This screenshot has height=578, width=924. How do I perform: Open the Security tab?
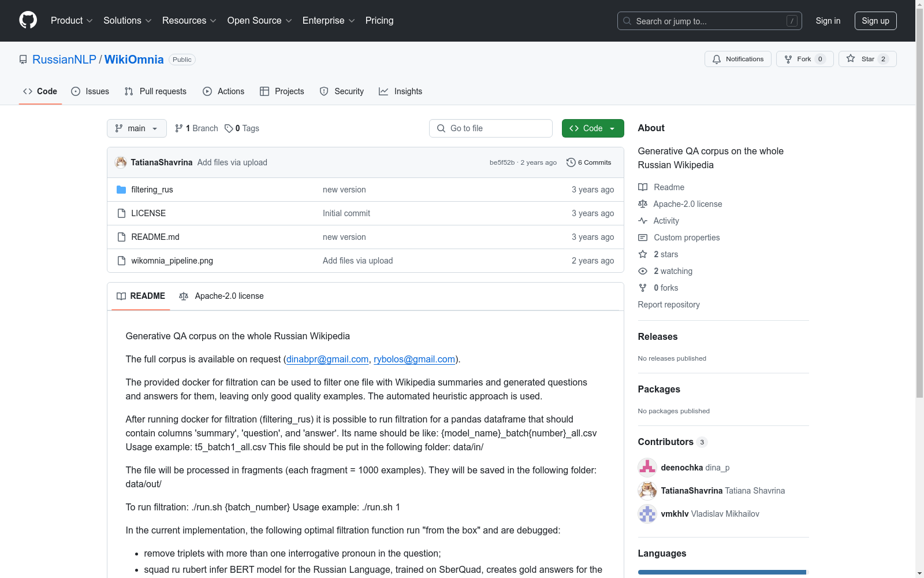click(342, 91)
